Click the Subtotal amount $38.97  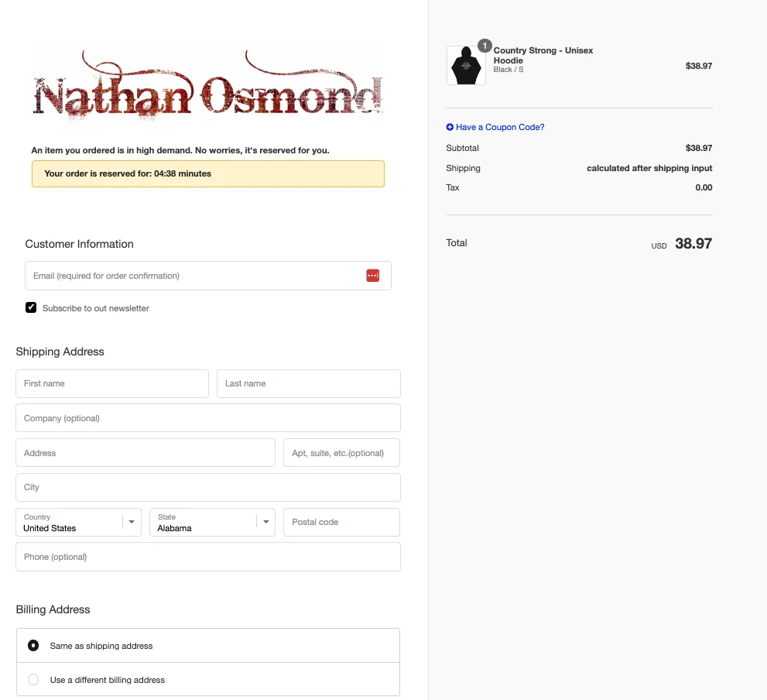[x=699, y=148]
